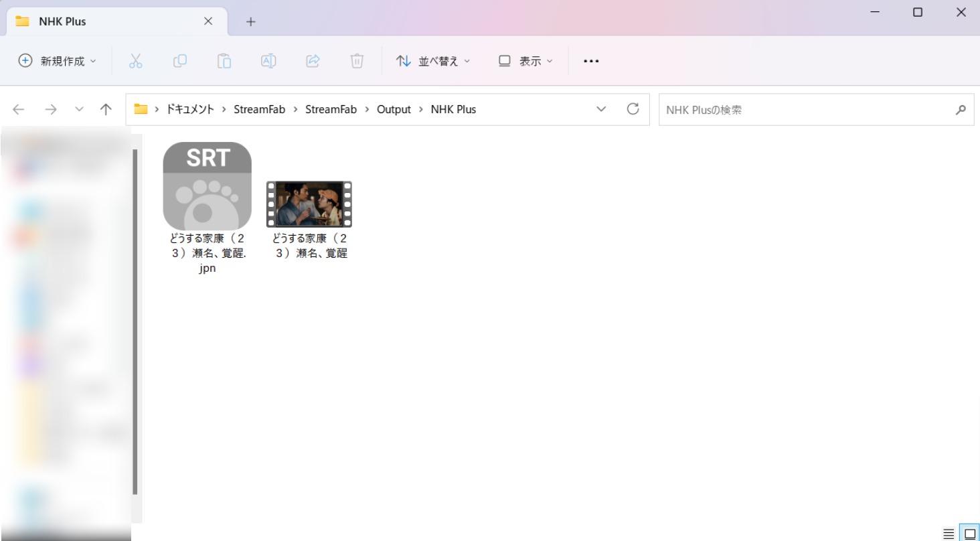
Task: Click the Rename icon in toolbar
Action: pyautogui.click(x=268, y=61)
